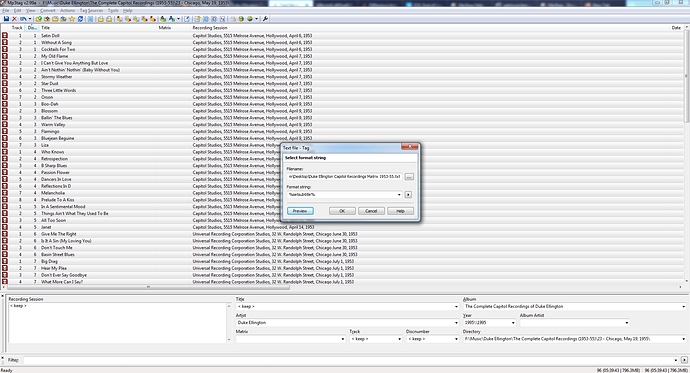Click the green globe web tag source icon
The width and height of the screenshot is (690, 373).
pyautogui.click(x=241, y=19)
